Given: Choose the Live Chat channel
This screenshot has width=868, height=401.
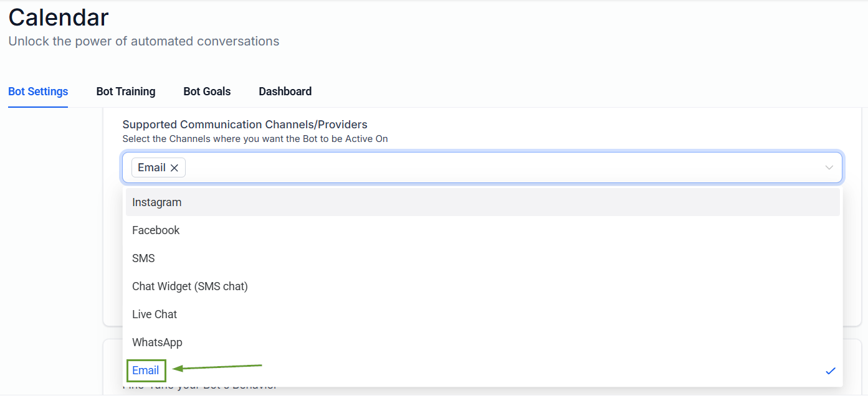Looking at the screenshot, I should 155,314.
